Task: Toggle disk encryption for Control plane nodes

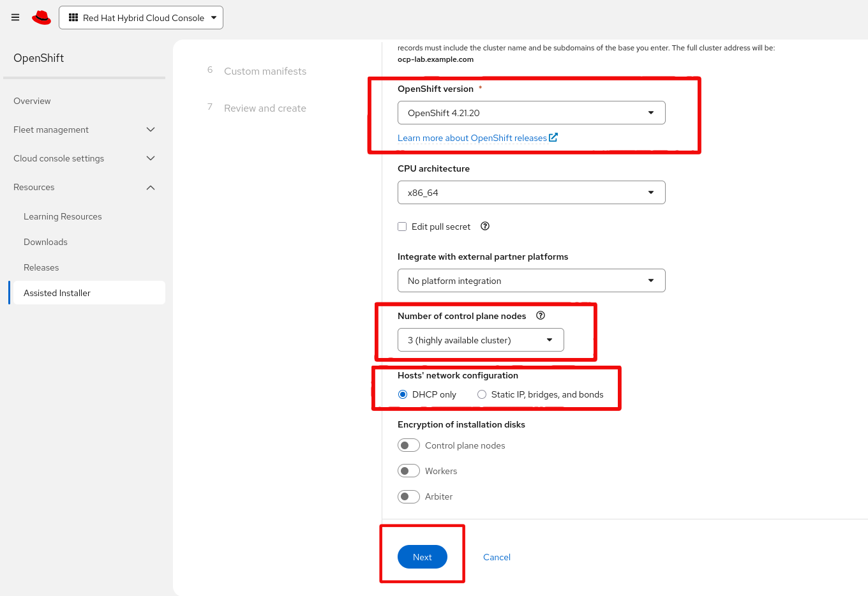Action: click(408, 445)
